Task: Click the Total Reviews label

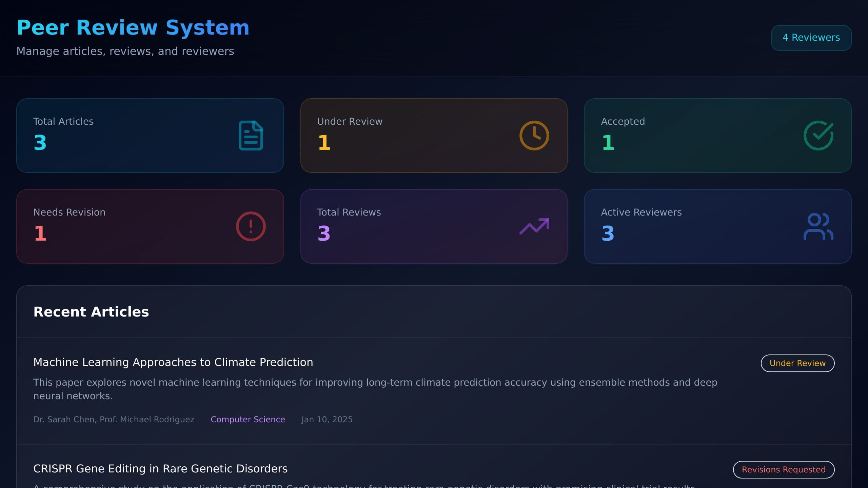Action: point(349,212)
